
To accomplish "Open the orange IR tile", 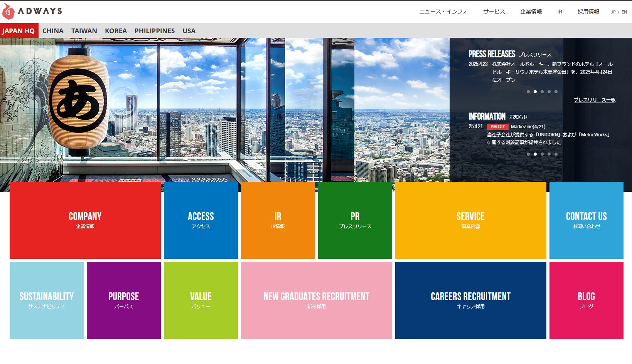I will [x=278, y=220].
